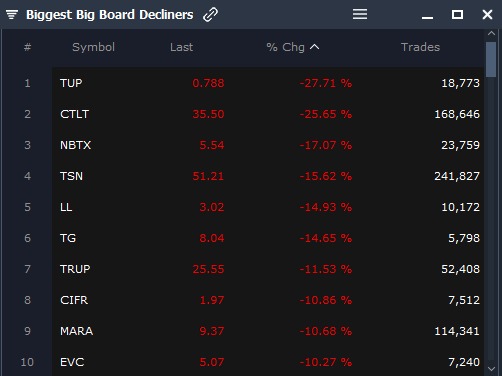Click the EVC ticker row
The height and width of the screenshot is (376, 502).
[x=268, y=362]
